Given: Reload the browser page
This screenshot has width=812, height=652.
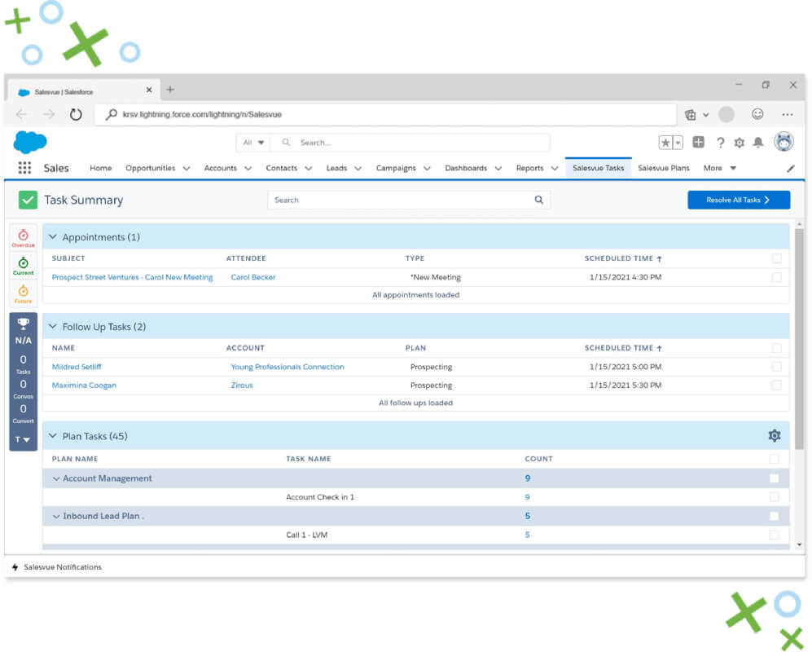Looking at the screenshot, I should click(x=76, y=115).
